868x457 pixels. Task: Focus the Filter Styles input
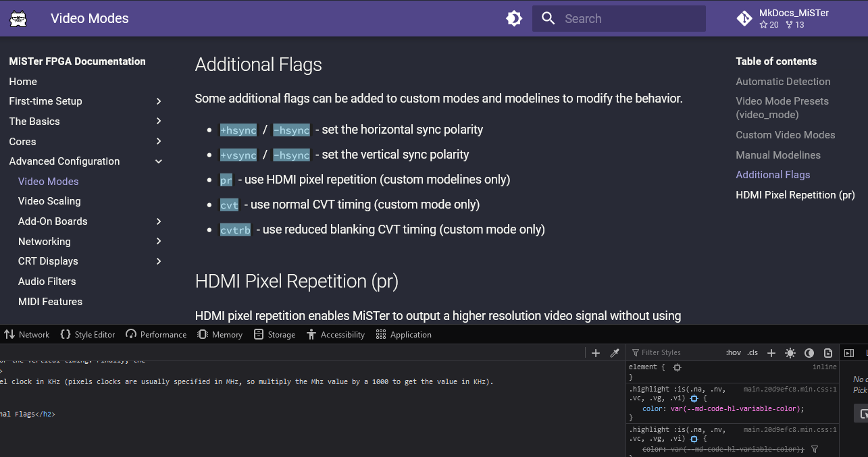[675, 352]
